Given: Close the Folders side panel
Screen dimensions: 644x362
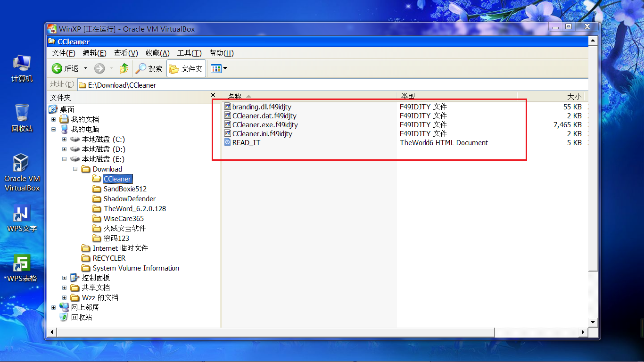Looking at the screenshot, I should coord(213,96).
